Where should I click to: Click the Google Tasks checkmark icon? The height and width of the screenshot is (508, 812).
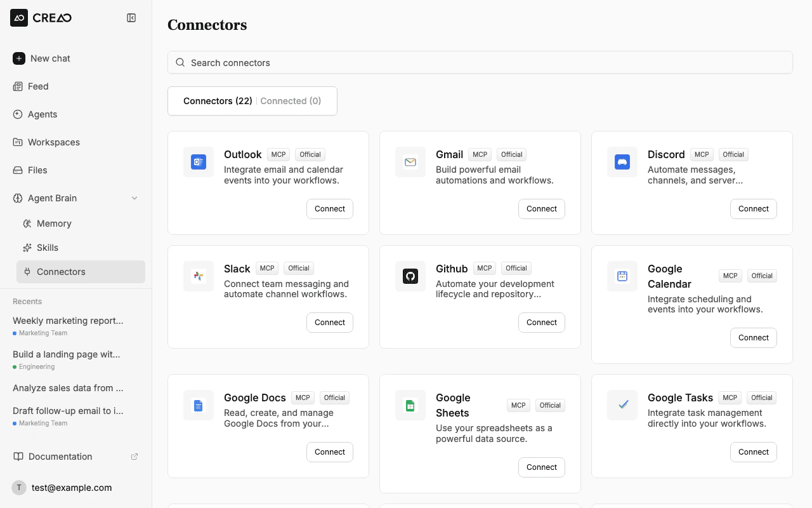click(x=622, y=405)
